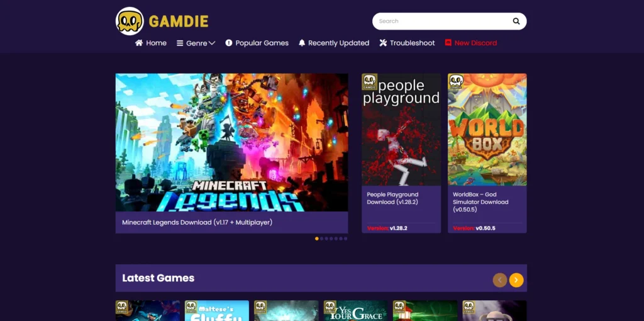The image size is (644, 321).
Task: Click the 'Version: v1.28.2' text
Action: coord(387,228)
